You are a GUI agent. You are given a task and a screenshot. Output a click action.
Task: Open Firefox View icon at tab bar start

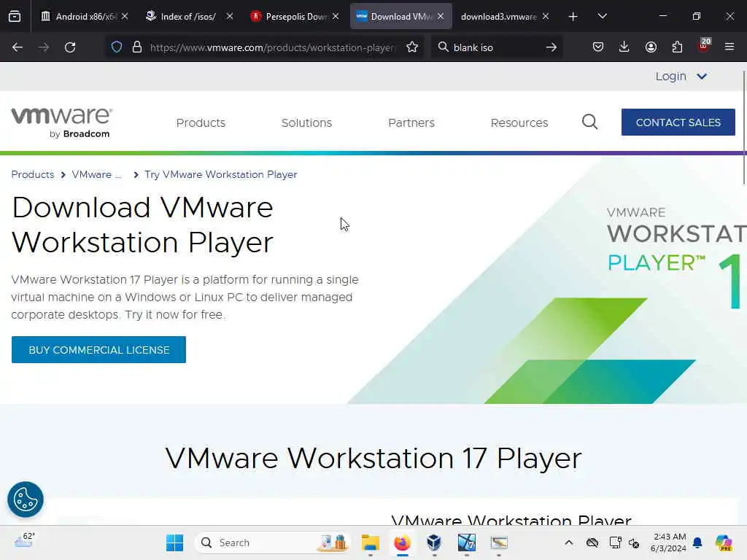15,17
